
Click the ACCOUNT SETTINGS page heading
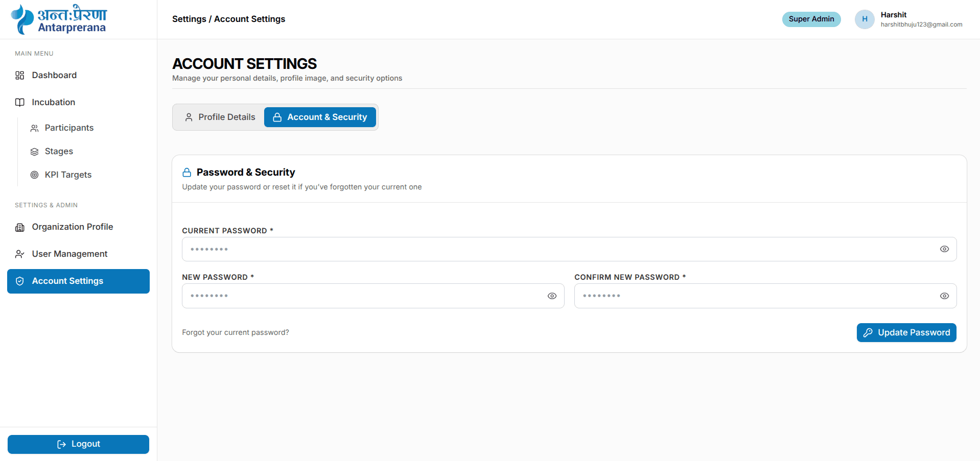(x=245, y=64)
